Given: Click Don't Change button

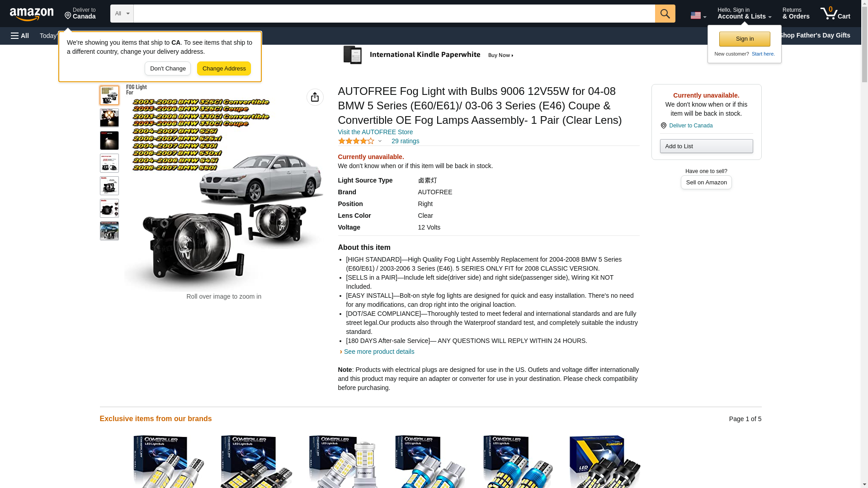Looking at the screenshot, I should point(167,69).
